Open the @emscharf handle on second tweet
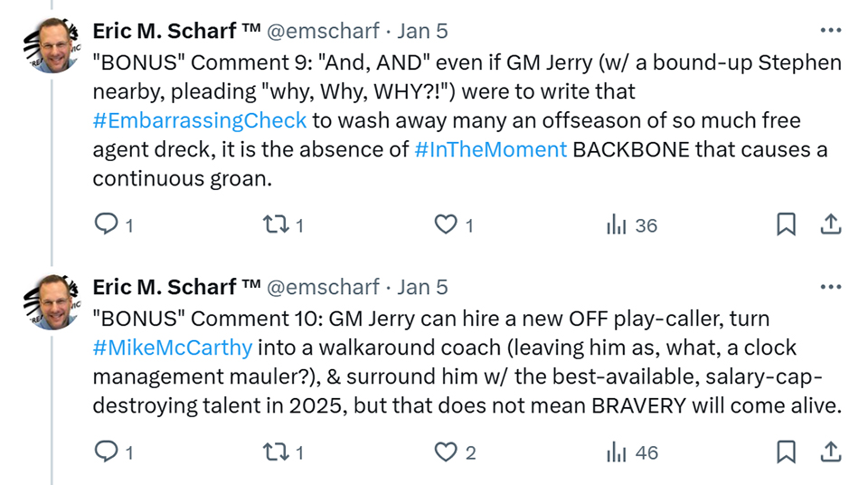 (x=324, y=287)
